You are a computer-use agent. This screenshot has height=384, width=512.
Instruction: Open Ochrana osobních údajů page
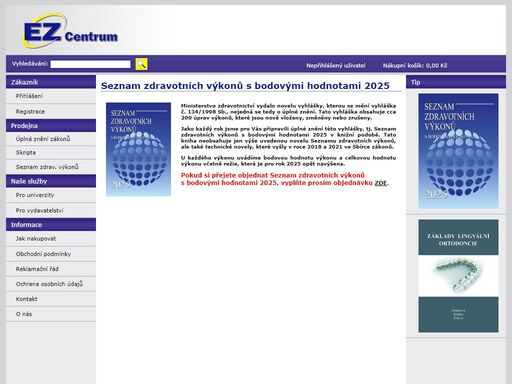click(49, 284)
